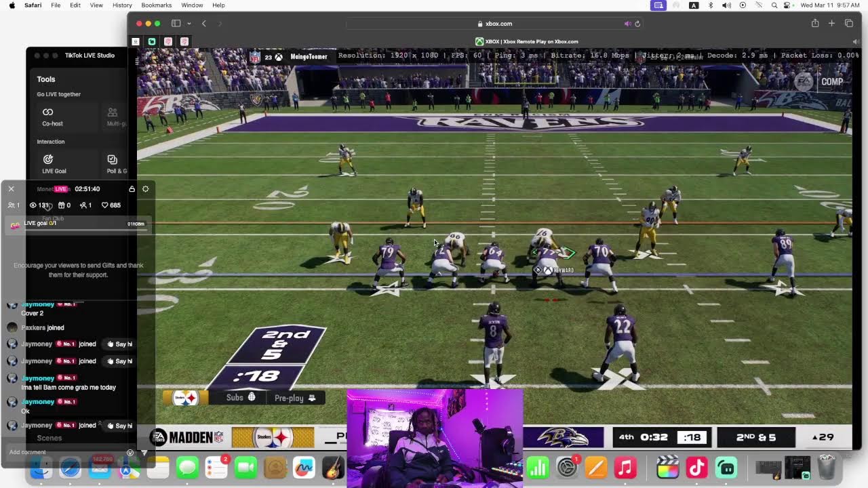The image size is (868, 488).
Task: Click the emoji icon in comment box
Action: (x=130, y=452)
